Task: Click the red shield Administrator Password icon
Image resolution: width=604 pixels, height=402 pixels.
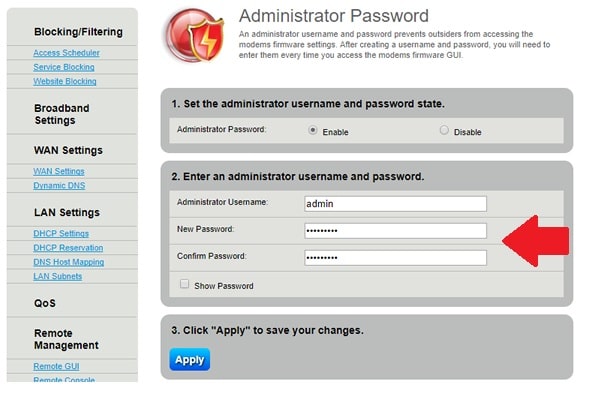Action: (x=196, y=38)
